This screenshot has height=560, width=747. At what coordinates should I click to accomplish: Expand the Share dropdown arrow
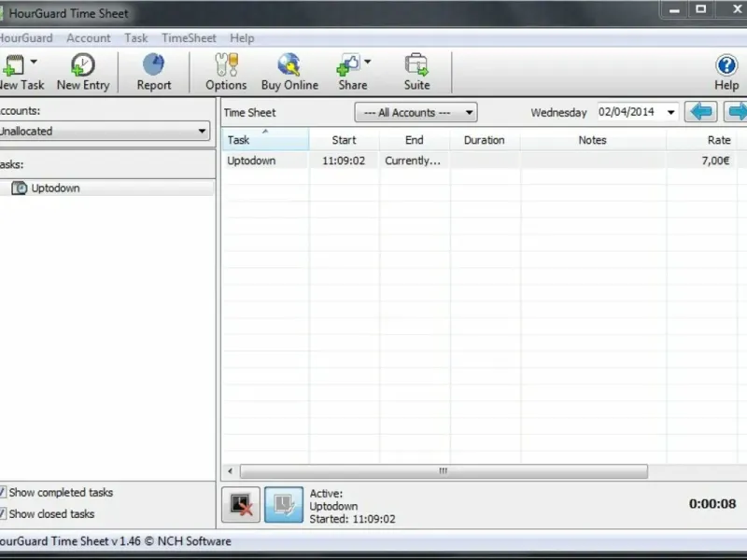point(367,62)
